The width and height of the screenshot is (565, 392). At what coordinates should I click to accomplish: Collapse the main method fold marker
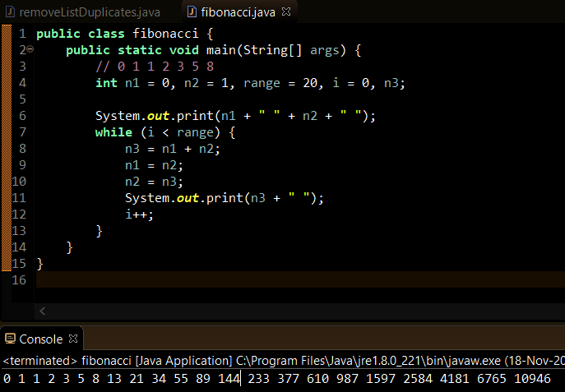(x=30, y=49)
